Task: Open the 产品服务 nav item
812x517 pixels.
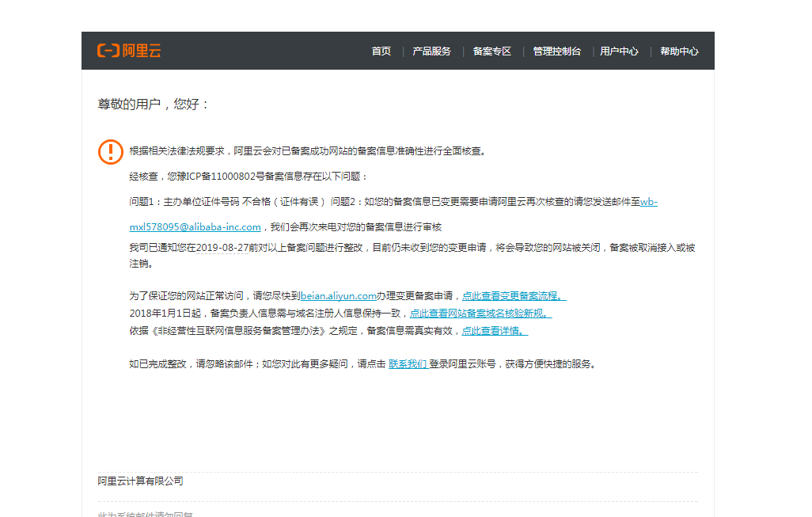Action: pyautogui.click(x=431, y=51)
